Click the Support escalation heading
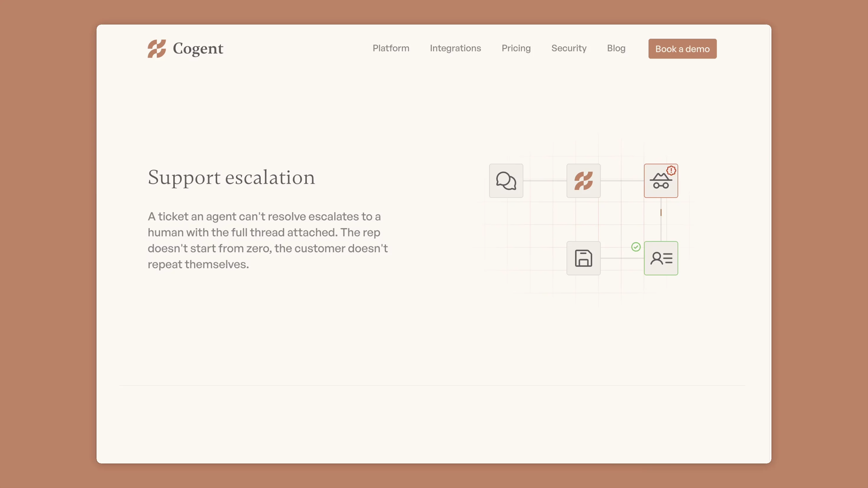 231,178
